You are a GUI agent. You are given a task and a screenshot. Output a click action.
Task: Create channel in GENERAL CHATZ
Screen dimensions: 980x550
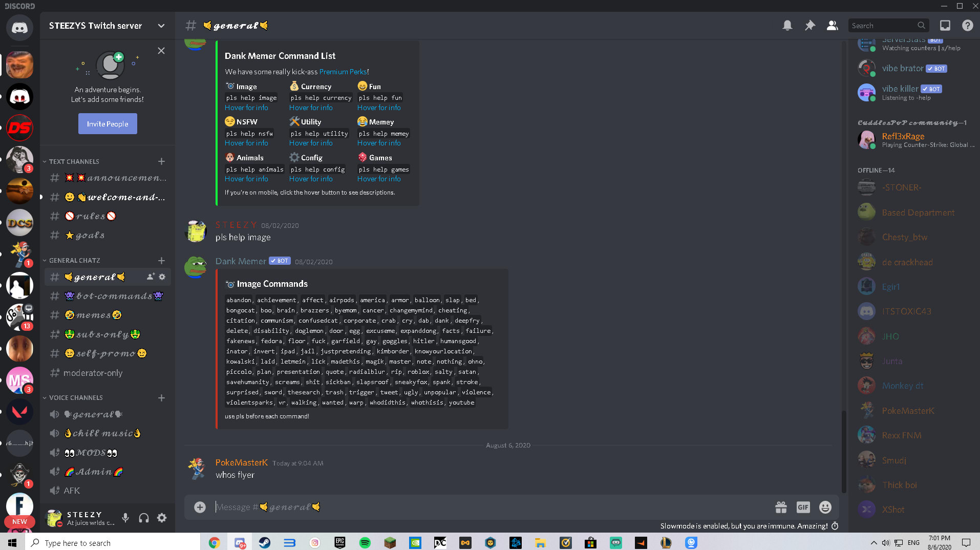[161, 260]
